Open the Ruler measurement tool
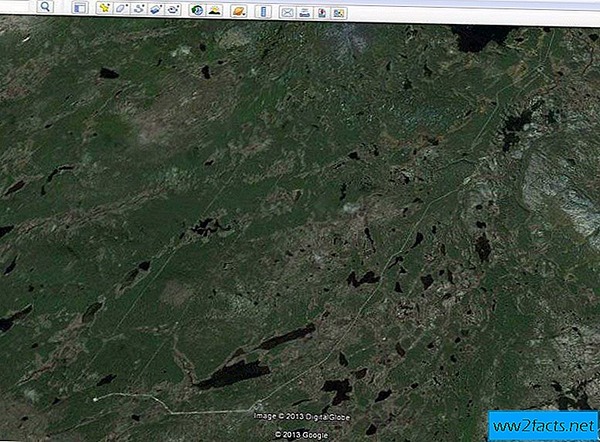600x442 pixels. coord(263,12)
